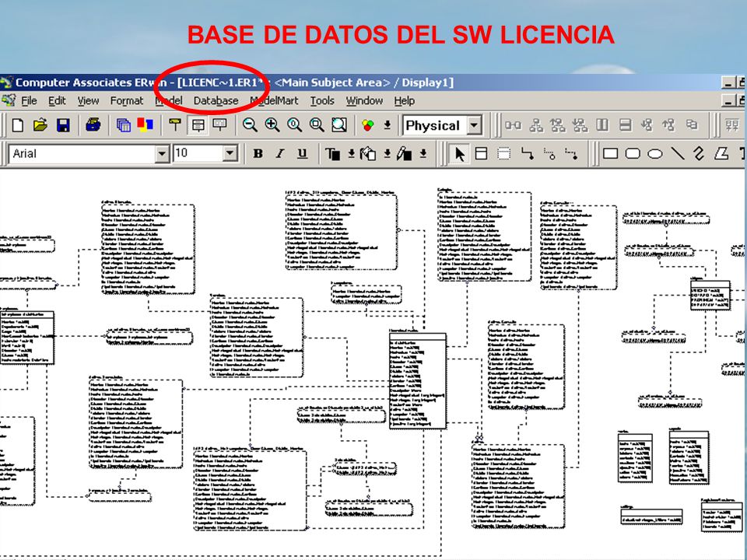Zoom out with the minus magnifier

(x=250, y=125)
